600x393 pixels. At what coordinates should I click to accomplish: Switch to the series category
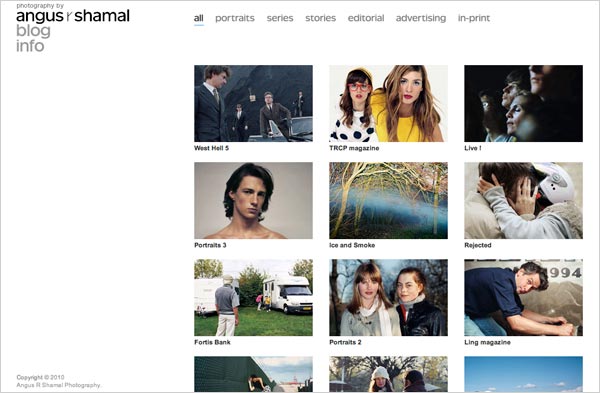pyautogui.click(x=280, y=18)
